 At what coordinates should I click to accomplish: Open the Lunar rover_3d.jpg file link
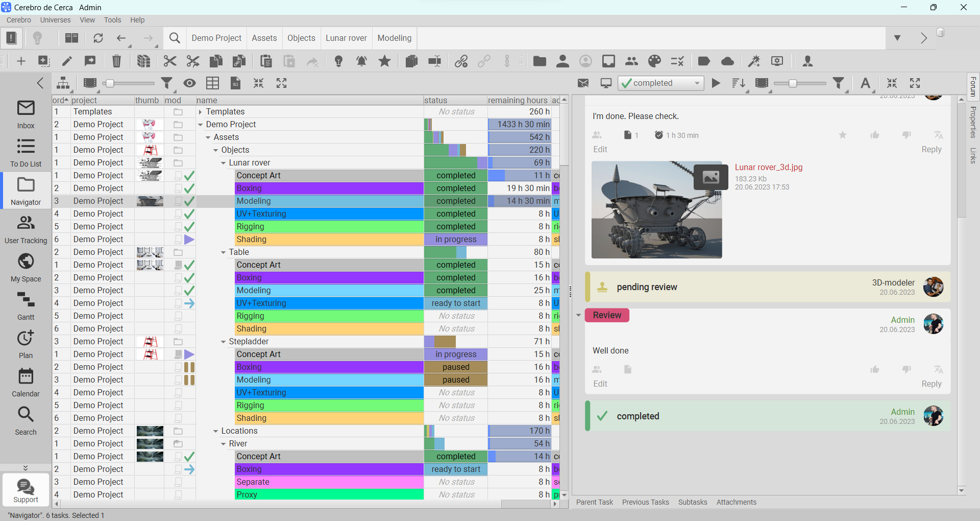tap(768, 168)
